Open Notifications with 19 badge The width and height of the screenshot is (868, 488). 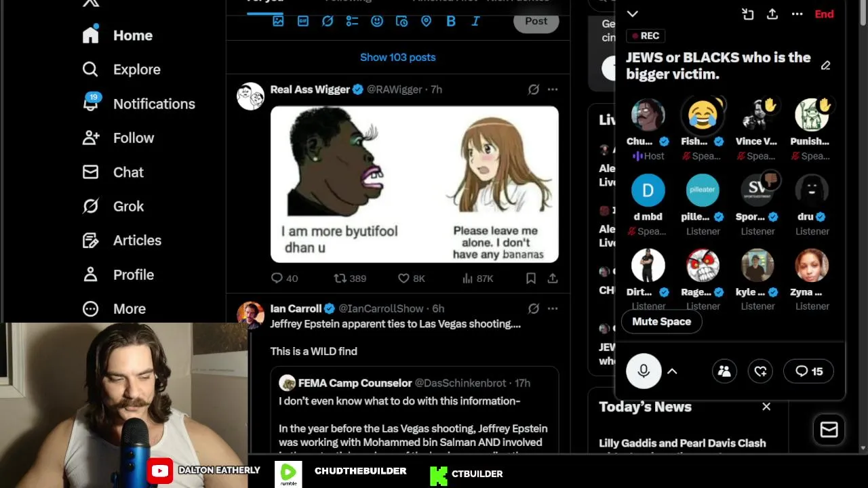[x=139, y=104]
